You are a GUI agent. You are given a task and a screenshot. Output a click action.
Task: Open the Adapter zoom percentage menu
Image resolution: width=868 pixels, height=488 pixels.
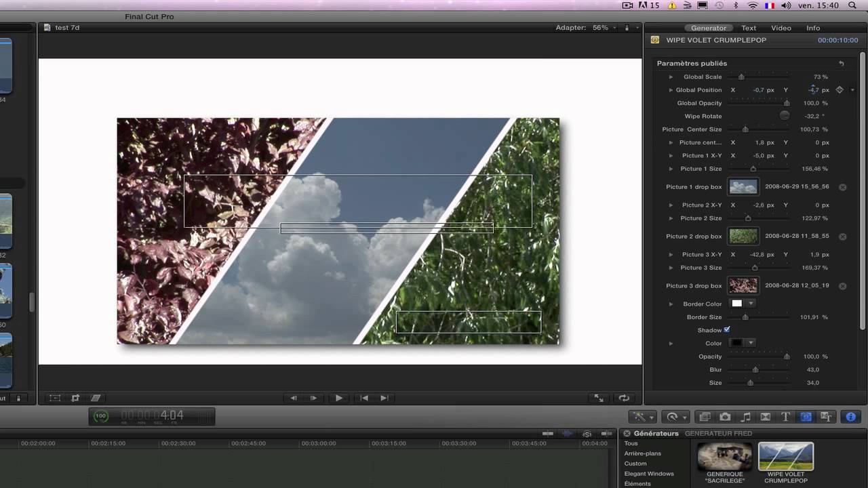point(604,28)
